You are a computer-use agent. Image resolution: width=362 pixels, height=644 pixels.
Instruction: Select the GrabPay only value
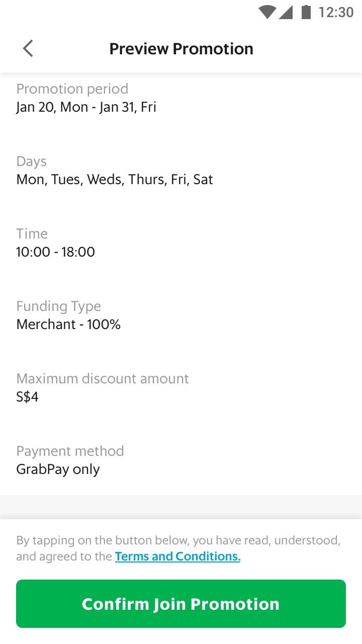point(58,469)
